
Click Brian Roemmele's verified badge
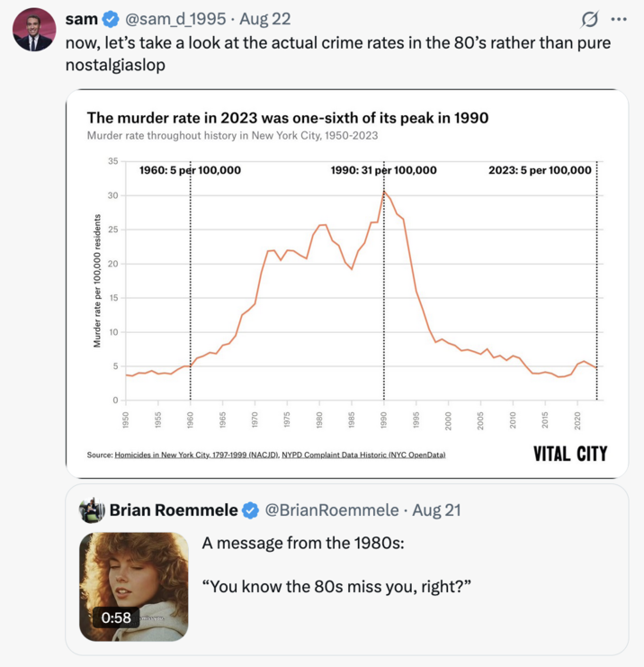pos(250,510)
